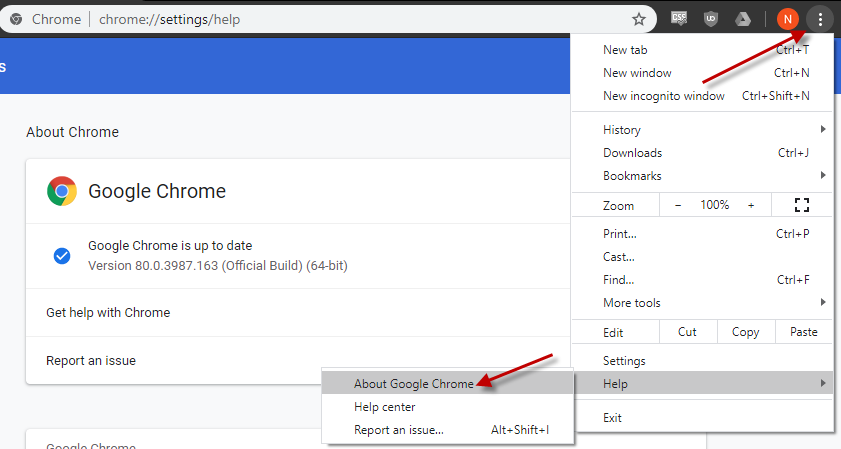Increase zoom with the plus button

click(x=751, y=205)
